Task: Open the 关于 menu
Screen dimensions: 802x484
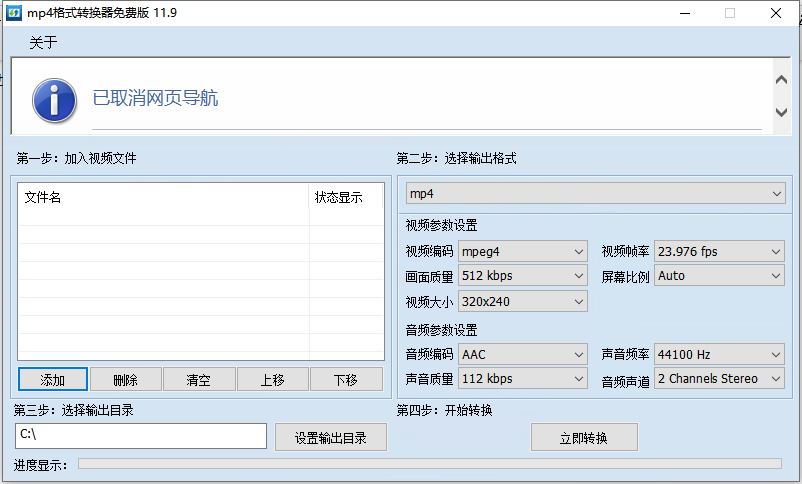Action: (x=43, y=42)
